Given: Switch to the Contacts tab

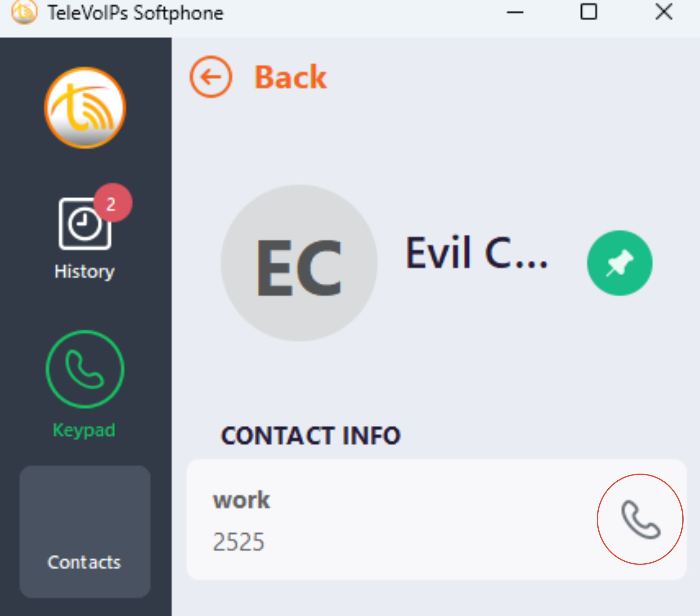Looking at the screenshot, I should (x=85, y=531).
